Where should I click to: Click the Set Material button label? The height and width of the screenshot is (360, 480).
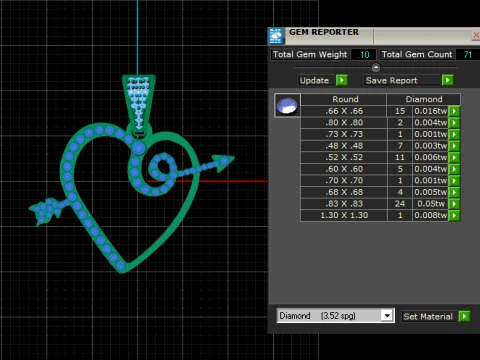coord(428,316)
